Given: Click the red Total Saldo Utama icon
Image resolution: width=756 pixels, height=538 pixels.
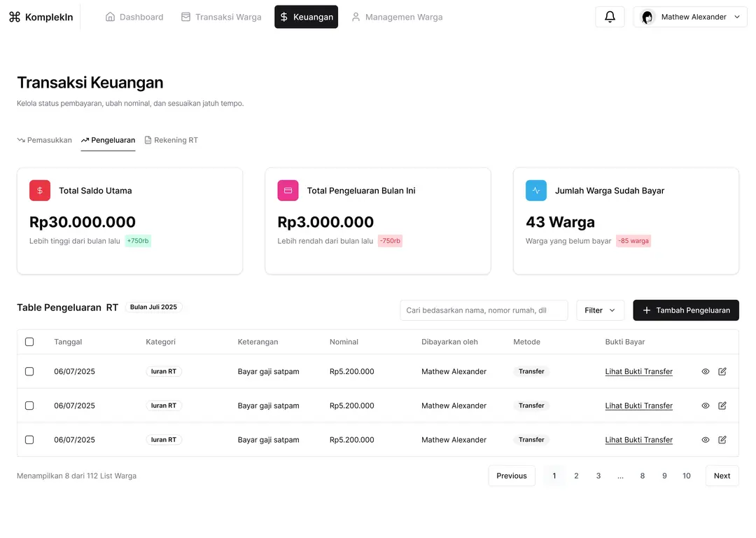Looking at the screenshot, I should tap(39, 191).
